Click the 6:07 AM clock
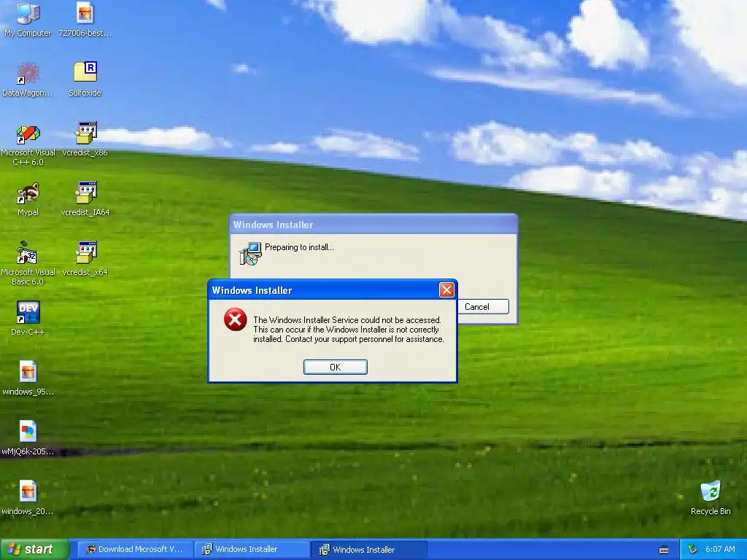The image size is (747, 560). pos(720,550)
